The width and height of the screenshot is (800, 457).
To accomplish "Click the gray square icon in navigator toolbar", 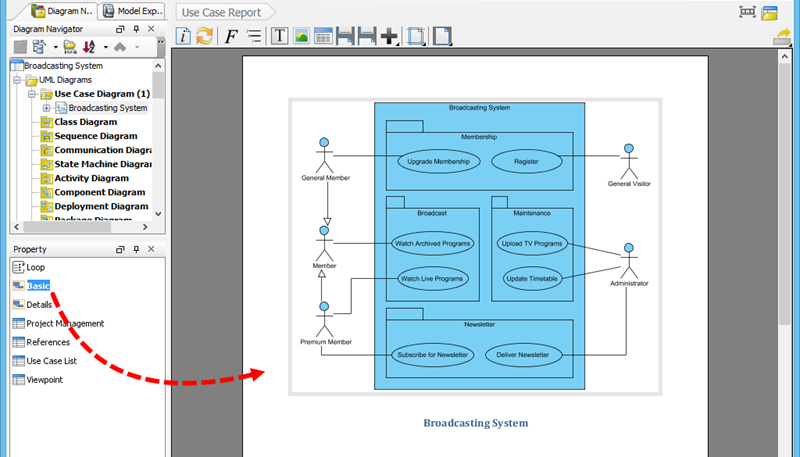I will 20,47.
